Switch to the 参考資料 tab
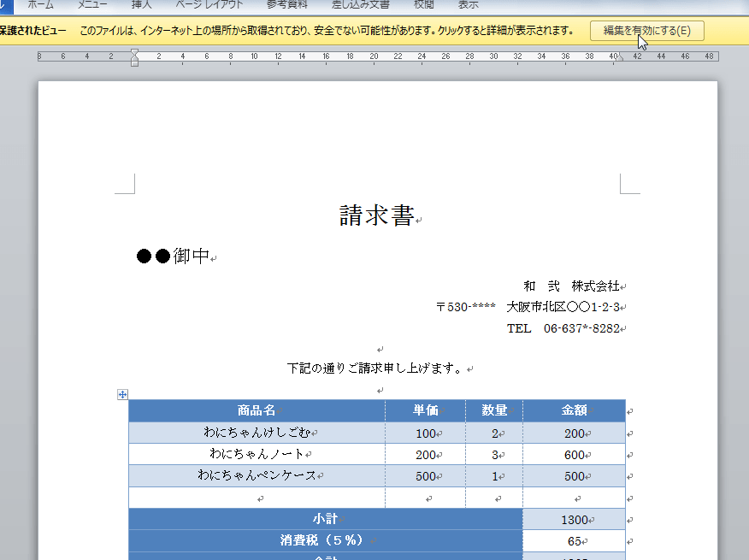 click(286, 4)
